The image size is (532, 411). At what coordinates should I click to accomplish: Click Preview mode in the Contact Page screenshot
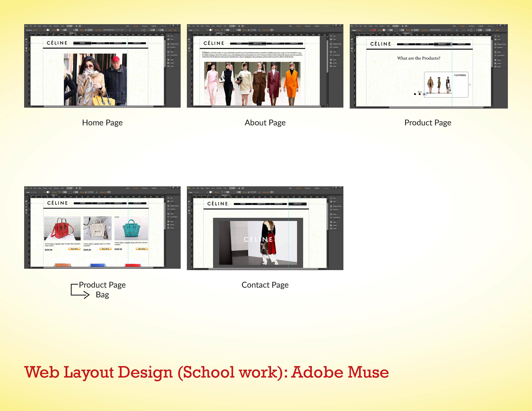(x=307, y=188)
